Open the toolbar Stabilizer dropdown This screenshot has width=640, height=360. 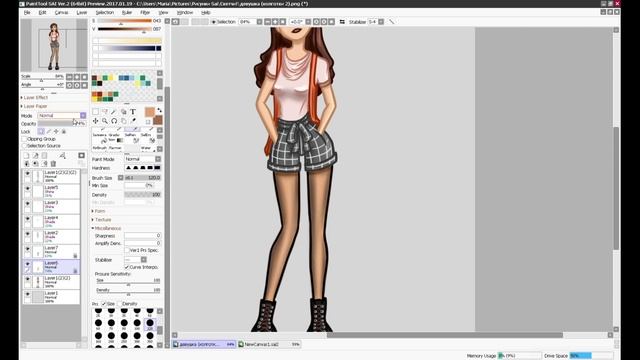click(x=381, y=22)
